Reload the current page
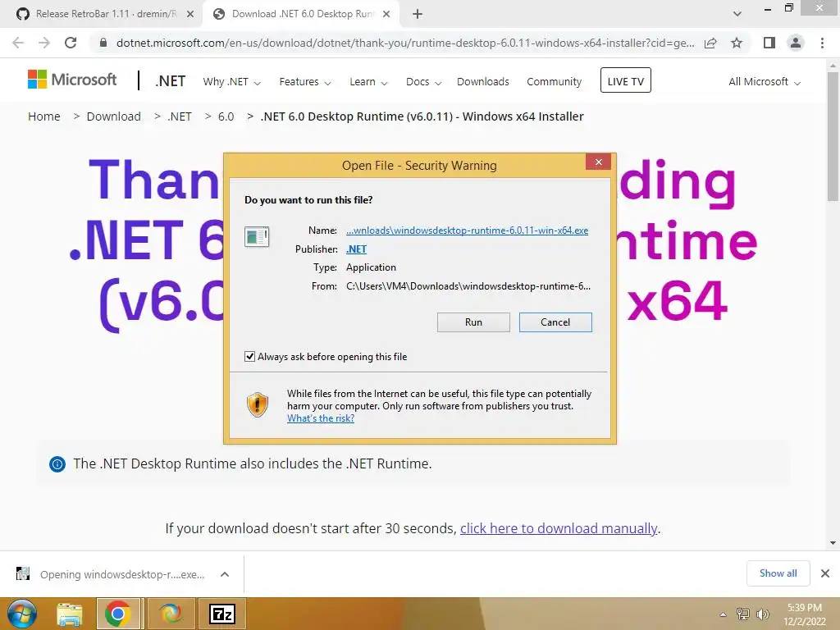Screen dimensions: 840x630 pos(71,43)
